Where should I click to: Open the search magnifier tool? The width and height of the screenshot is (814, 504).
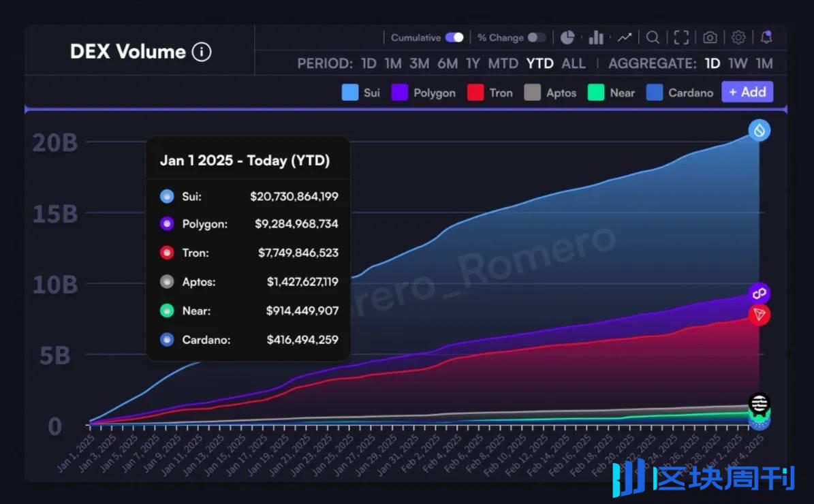653,37
